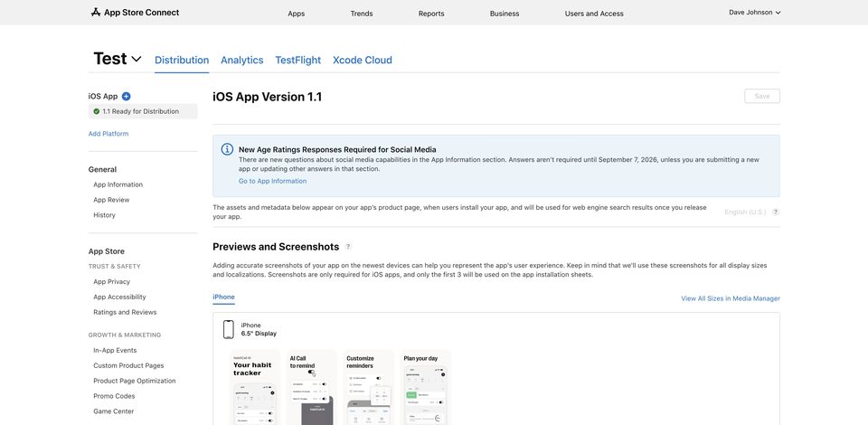Click the iOS App Version 1.1 heading
This screenshot has height=425, width=868.
point(268,97)
